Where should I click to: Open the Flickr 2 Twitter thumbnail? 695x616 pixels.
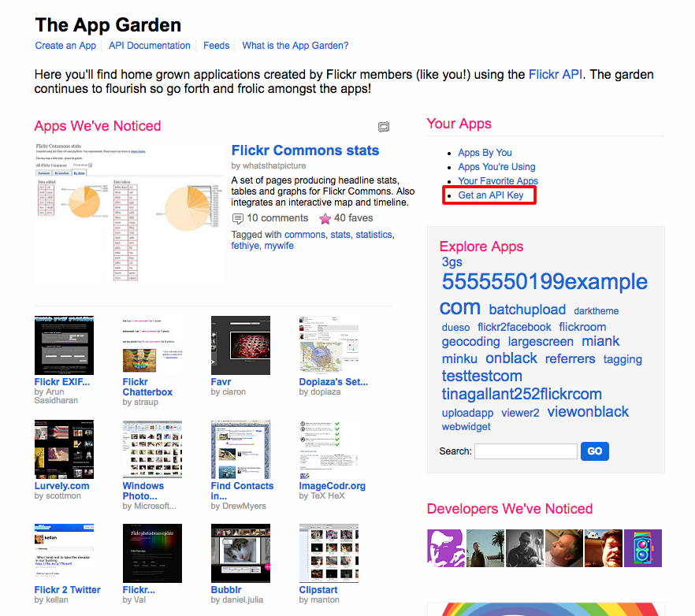65,554
